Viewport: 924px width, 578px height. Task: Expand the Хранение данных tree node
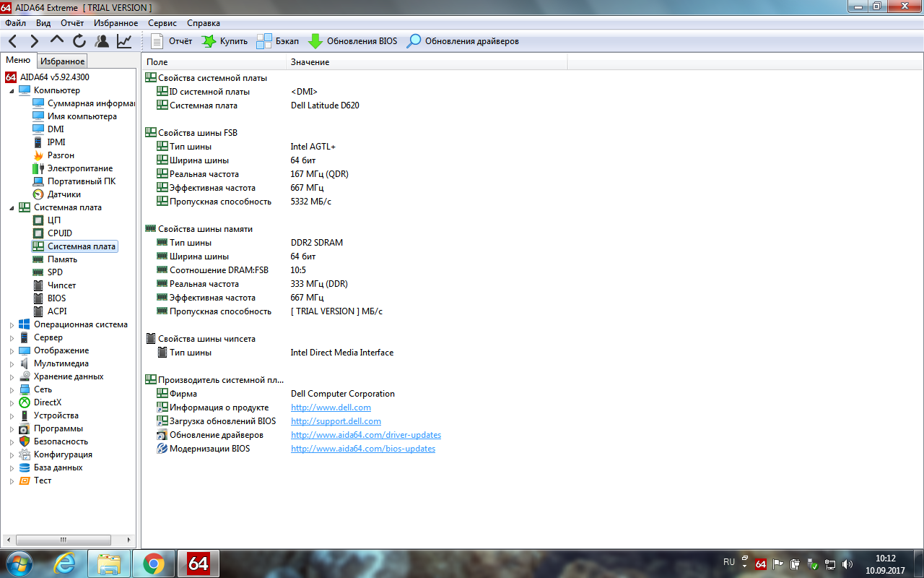point(12,377)
